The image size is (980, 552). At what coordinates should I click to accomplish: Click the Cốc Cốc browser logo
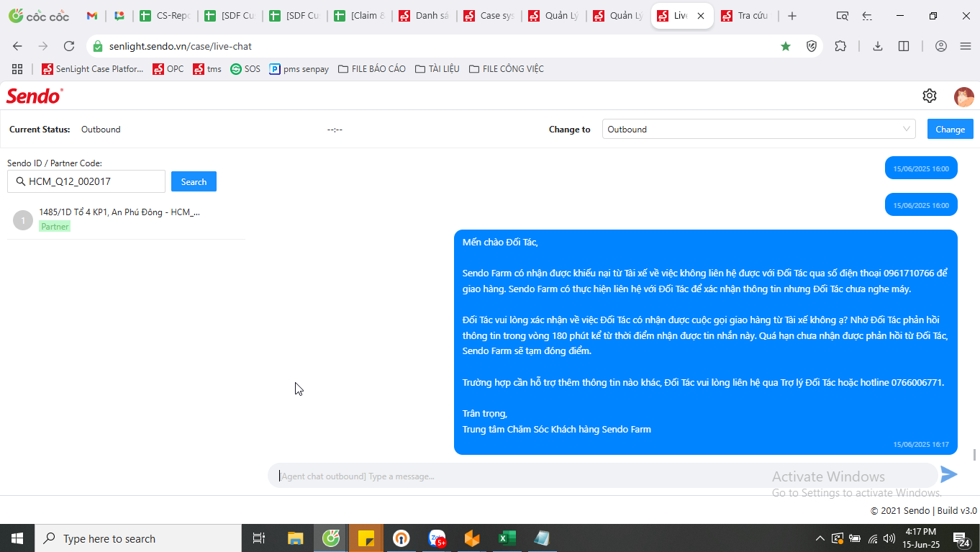pos(39,16)
